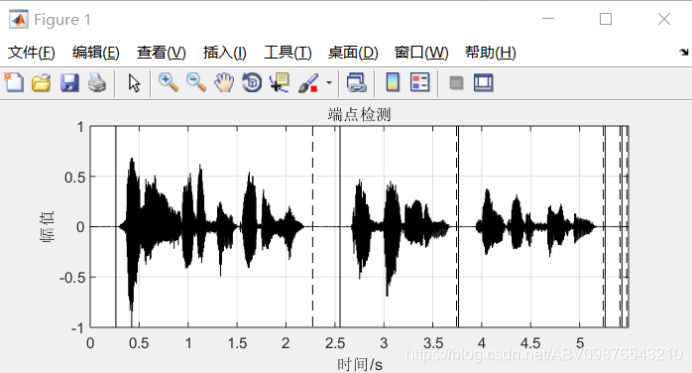The height and width of the screenshot is (373, 692).
Task: Open the 帮助(H) menu
Action: [491, 53]
